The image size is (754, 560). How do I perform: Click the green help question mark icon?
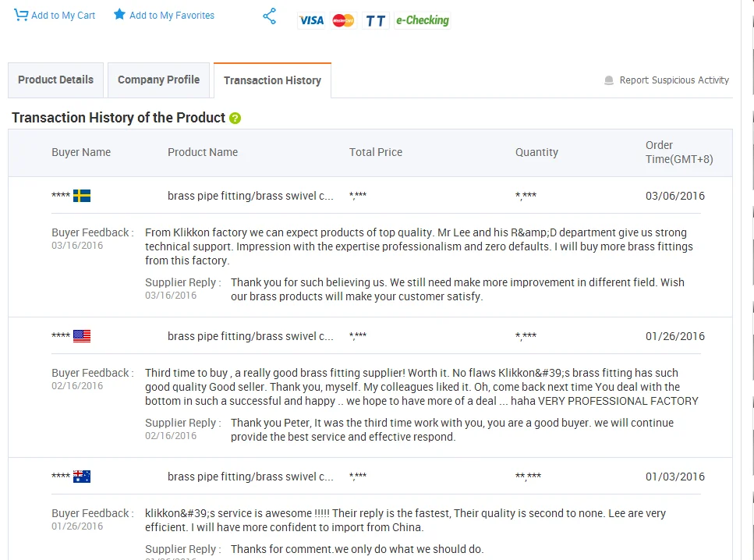(235, 119)
